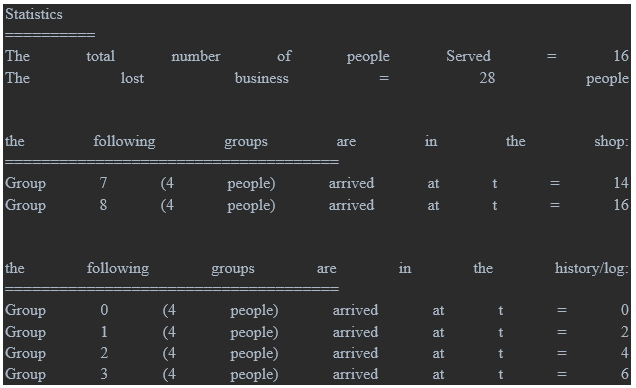Click Group 1 row in history log
Viewport: 636px width, 388px height.
317,332
